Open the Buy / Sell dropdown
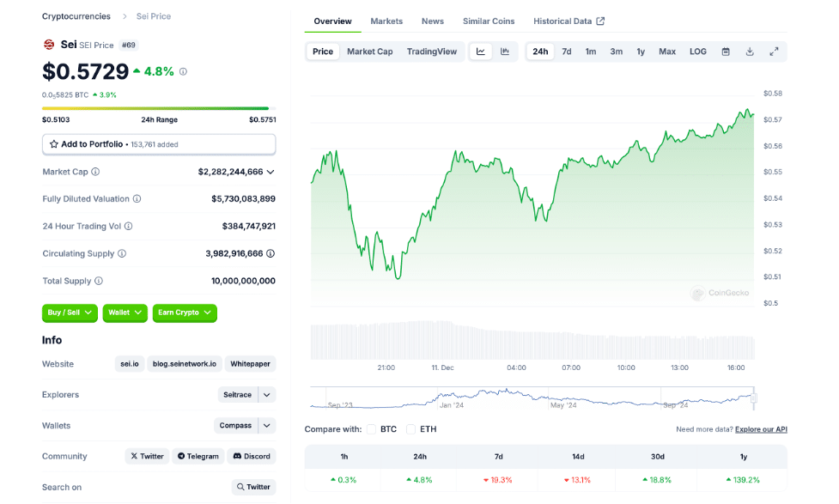 click(70, 313)
